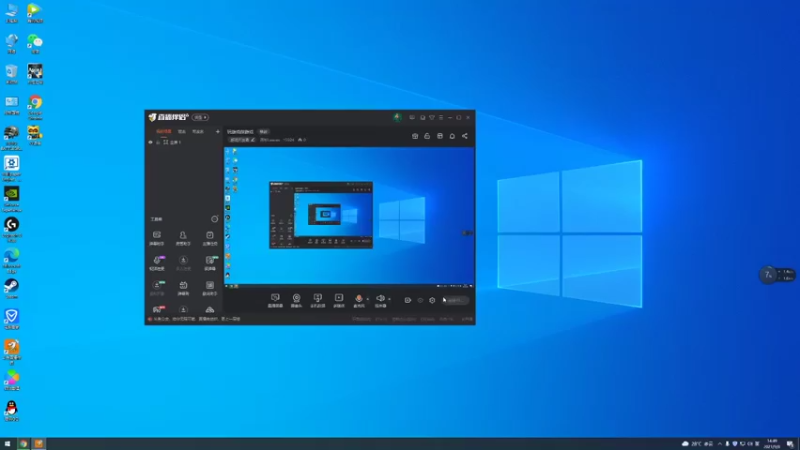The image size is (800, 450).
Task: Open the taskbar clock and date
Action: click(771, 444)
